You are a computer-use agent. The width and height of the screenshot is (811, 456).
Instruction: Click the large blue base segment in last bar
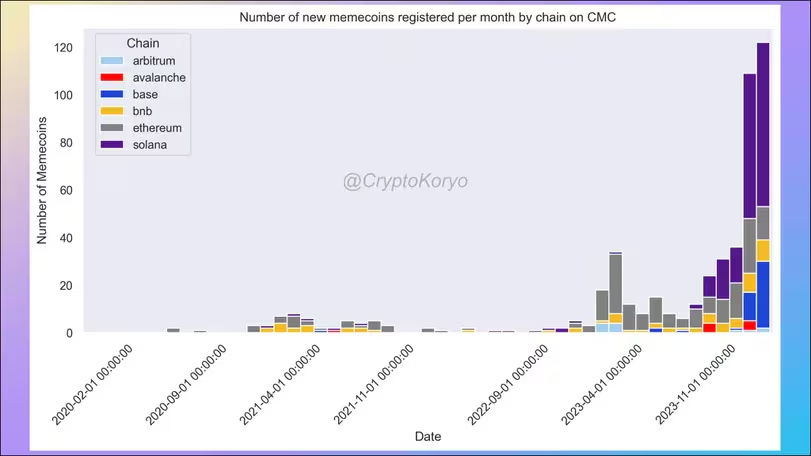[x=763, y=295]
